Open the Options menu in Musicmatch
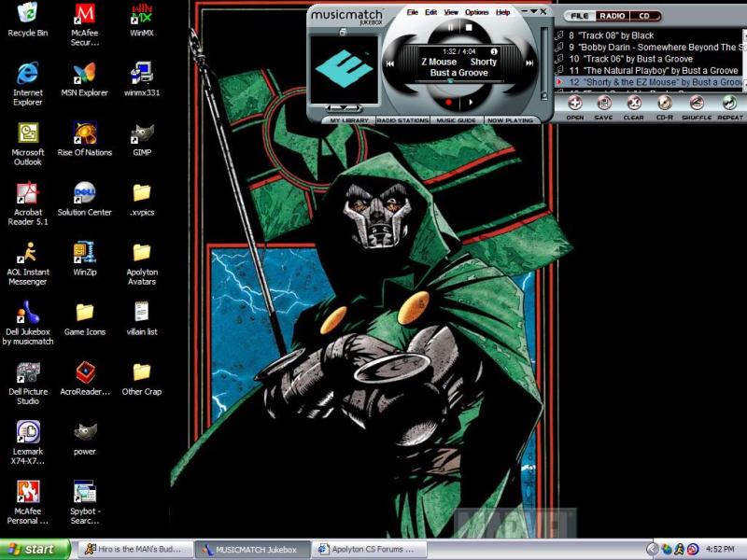Image resolution: width=747 pixels, height=560 pixels. pos(476,12)
